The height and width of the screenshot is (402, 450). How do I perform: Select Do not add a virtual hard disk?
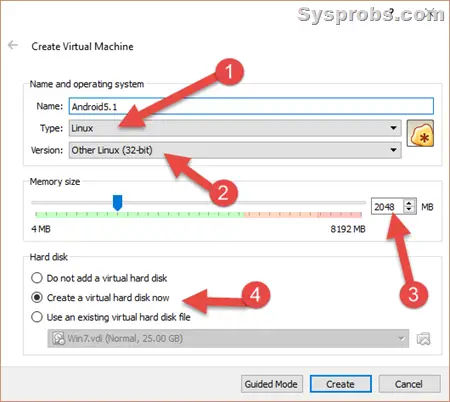(x=99, y=278)
